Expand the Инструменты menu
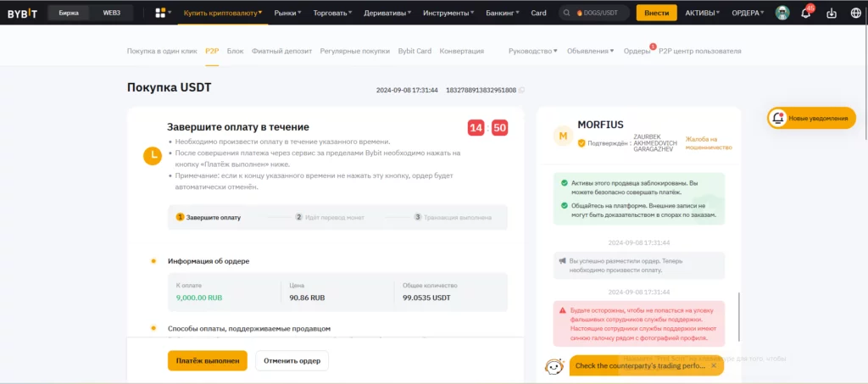The width and height of the screenshot is (868, 384). 448,13
